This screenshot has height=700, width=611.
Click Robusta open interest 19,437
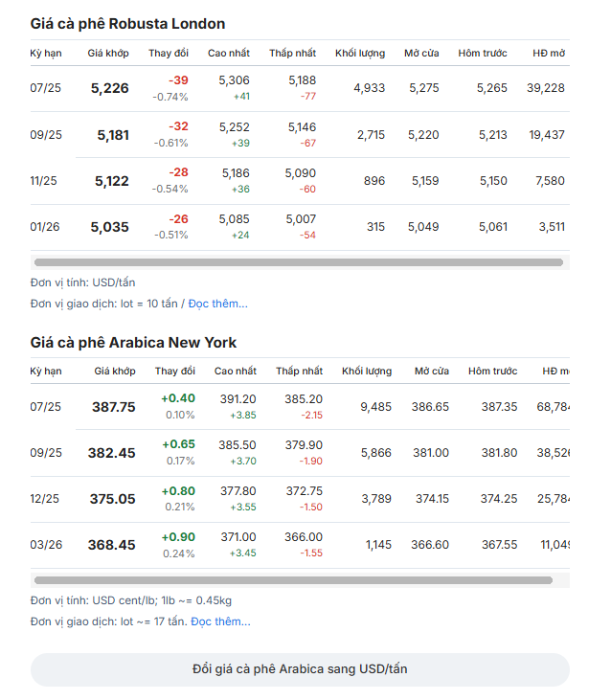[x=547, y=135]
